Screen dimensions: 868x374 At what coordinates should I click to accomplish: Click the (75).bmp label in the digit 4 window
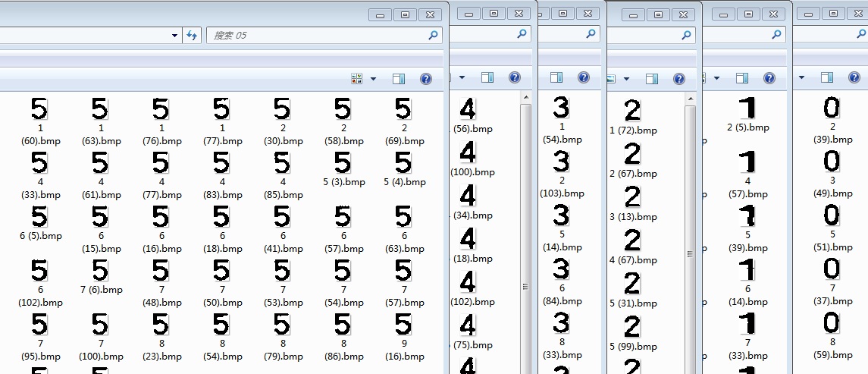(472, 345)
